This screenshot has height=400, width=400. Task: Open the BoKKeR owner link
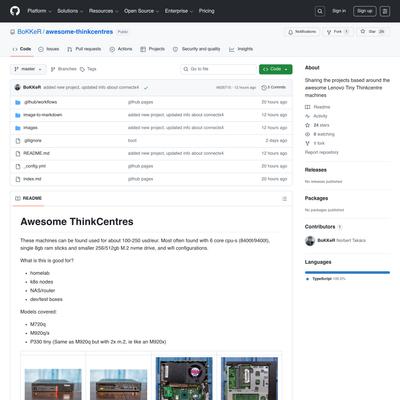29,32
